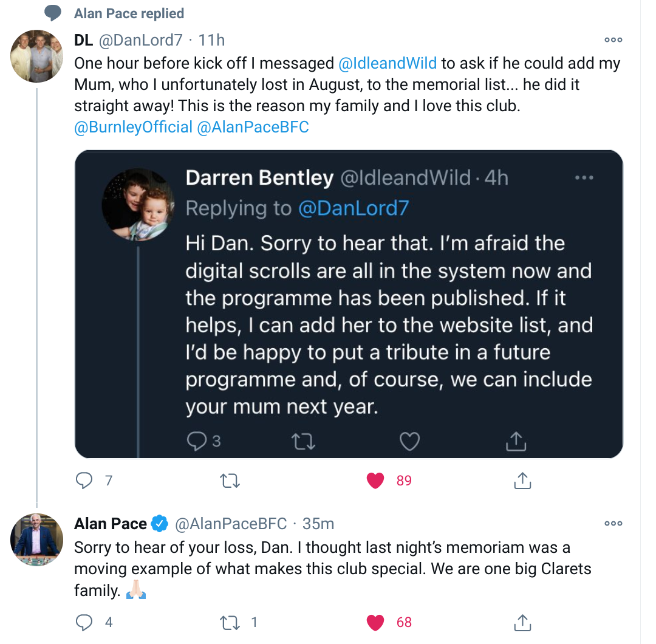Click the share icon in the quoted tweet

click(515, 441)
